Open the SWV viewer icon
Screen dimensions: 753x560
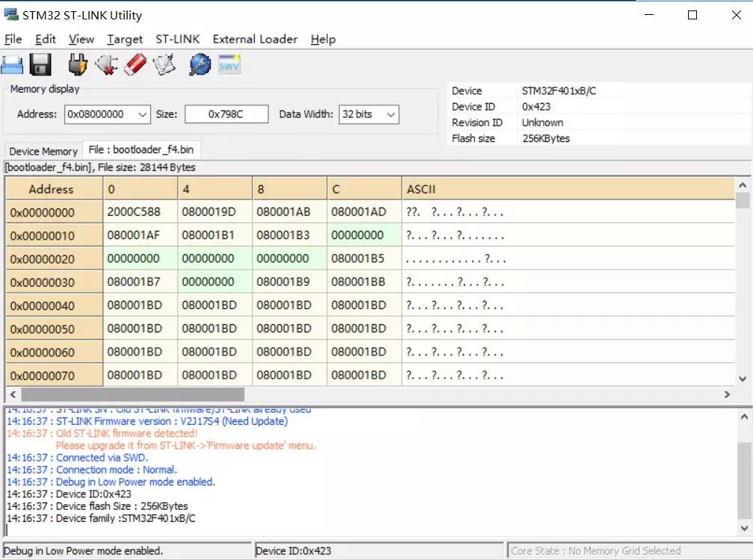pyautogui.click(x=229, y=65)
